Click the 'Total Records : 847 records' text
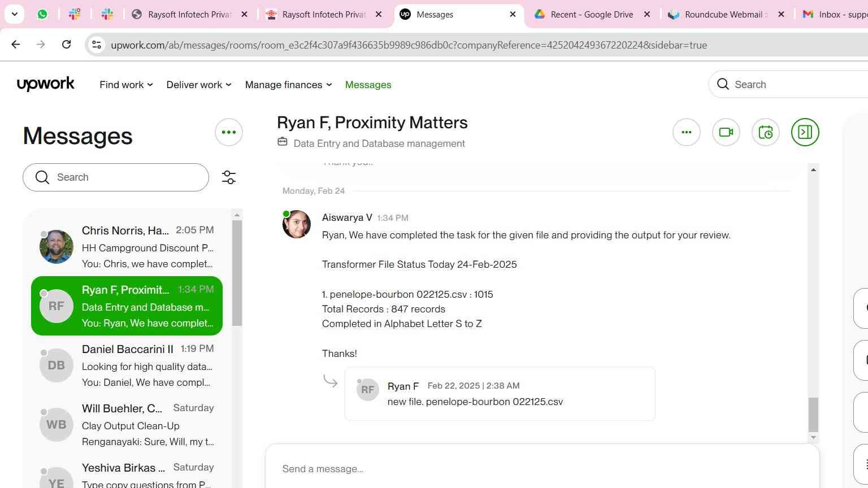The image size is (868, 488). (x=384, y=309)
